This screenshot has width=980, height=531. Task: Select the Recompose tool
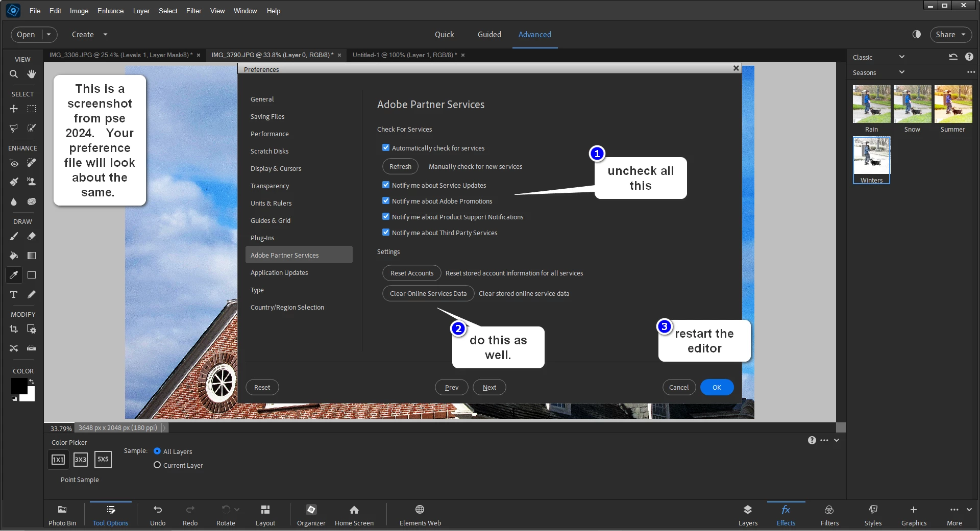(x=32, y=330)
